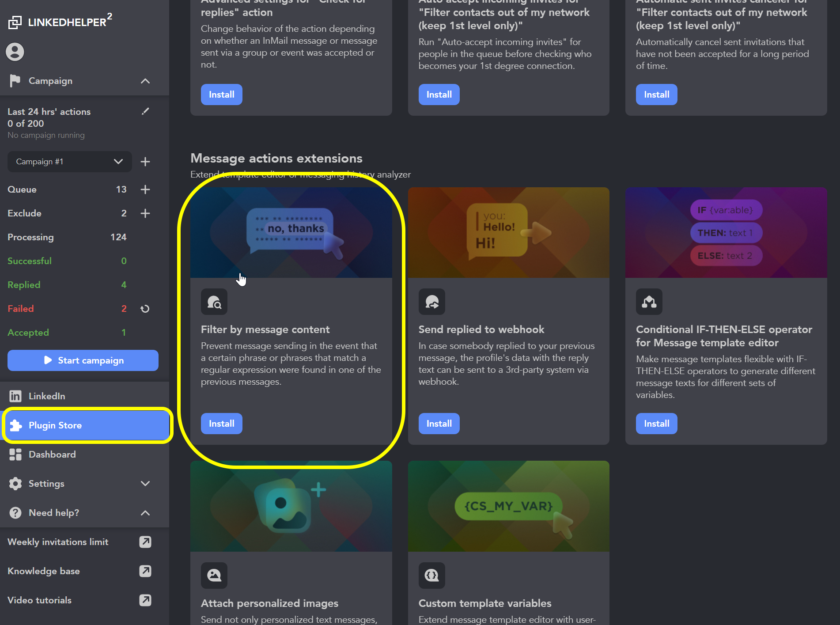Install the Conditional IF-THEN-ELSE operator plugin
840x625 pixels.
click(x=656, y=424)
